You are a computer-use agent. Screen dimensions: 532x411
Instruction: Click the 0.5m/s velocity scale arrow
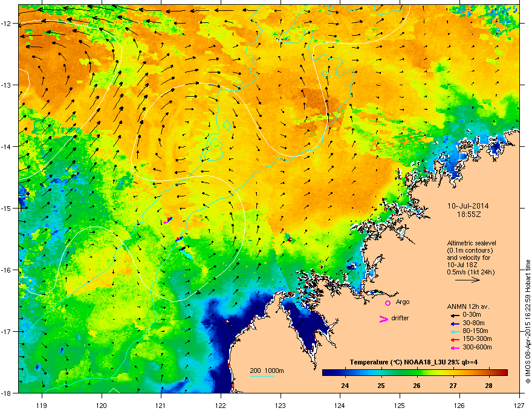pyautogui.click(x=467, y=280)
